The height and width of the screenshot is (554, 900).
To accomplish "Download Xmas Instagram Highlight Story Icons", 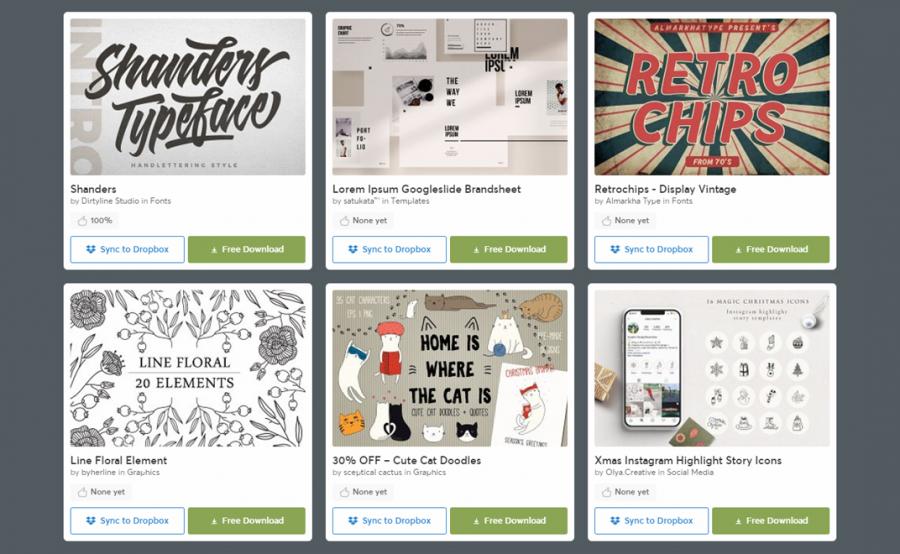I will (771, 521).
